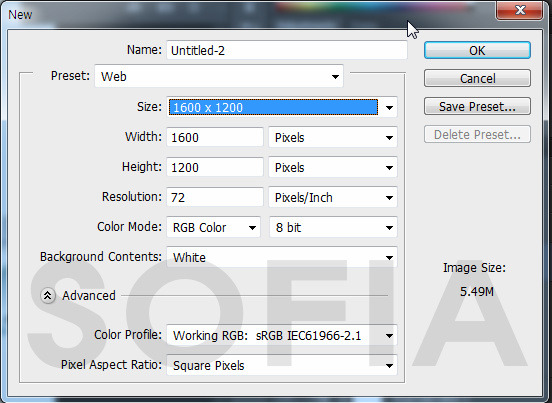Open the Color Profile dropdown
Viewport: 552px width, 403px height.
point(282,335)
